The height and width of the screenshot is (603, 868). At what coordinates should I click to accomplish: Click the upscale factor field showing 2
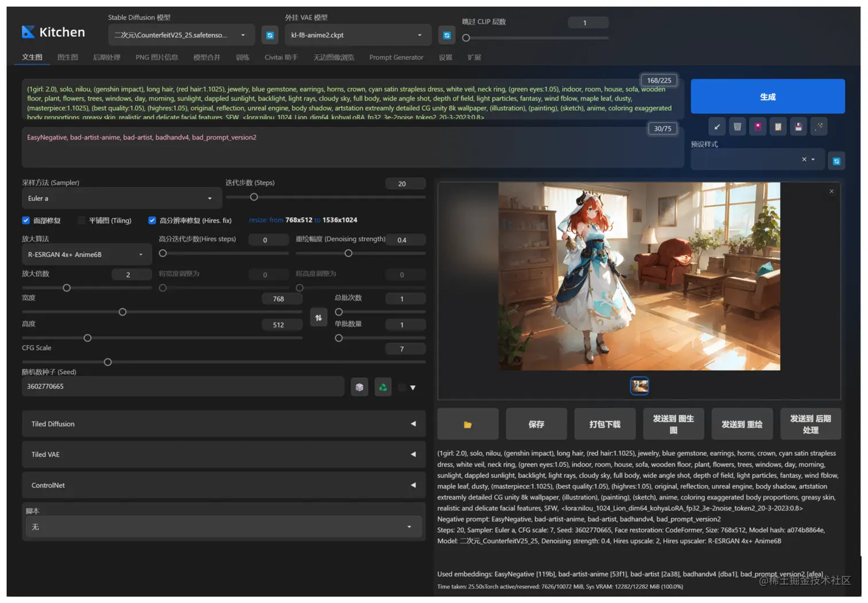click(x=131, y=275)
